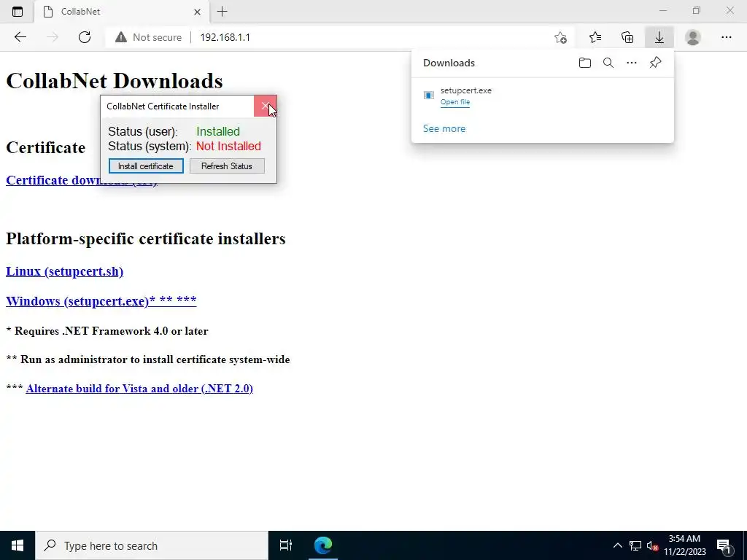747x560 pixels.
Task: Reload the page with the Refresh icon
Action: pyautogui.click(x=85, y=37)
